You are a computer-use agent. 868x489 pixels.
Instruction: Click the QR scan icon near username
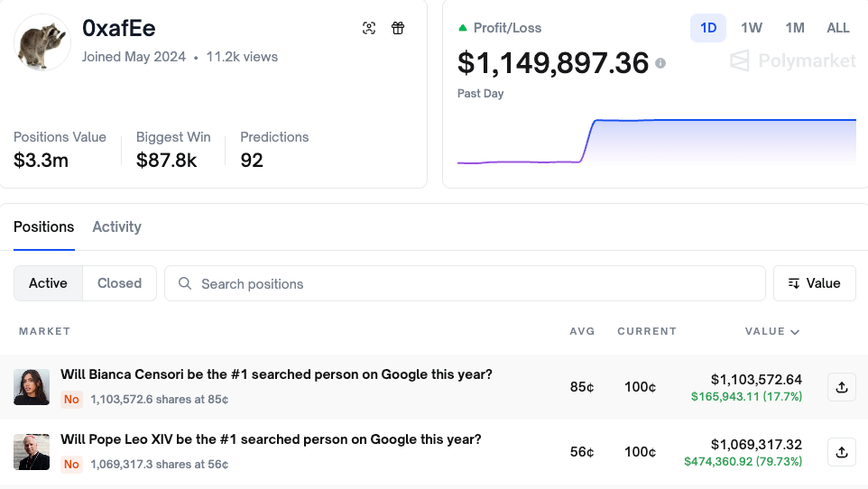tap(369, 28)
